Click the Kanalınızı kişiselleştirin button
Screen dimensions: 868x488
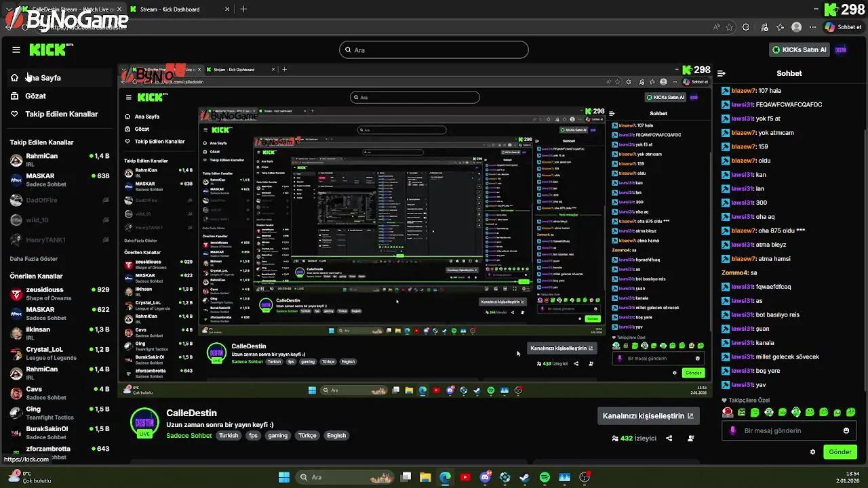click(x=648, y=415)
